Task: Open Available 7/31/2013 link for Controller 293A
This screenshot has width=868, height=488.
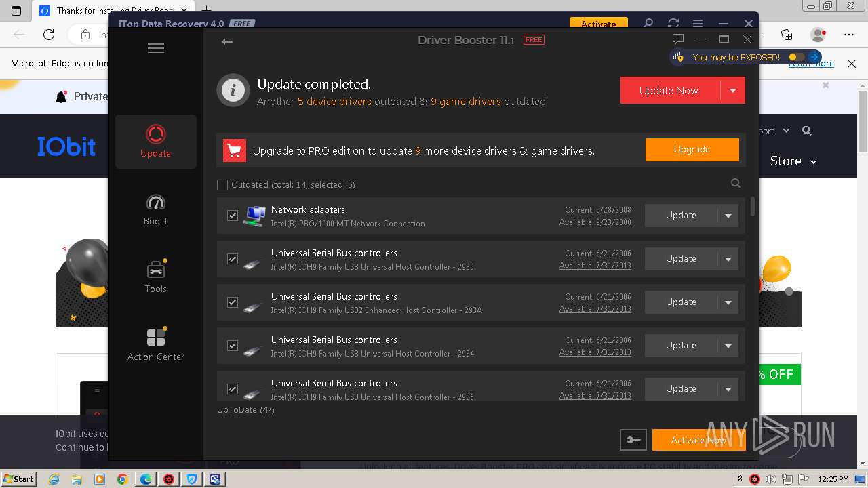Action: (595, 309)
